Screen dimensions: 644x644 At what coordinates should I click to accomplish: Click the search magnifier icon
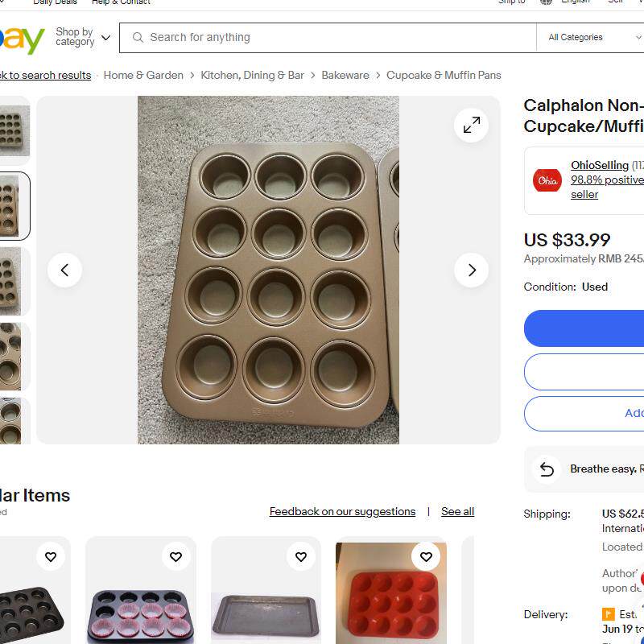(x=138, y=38)
